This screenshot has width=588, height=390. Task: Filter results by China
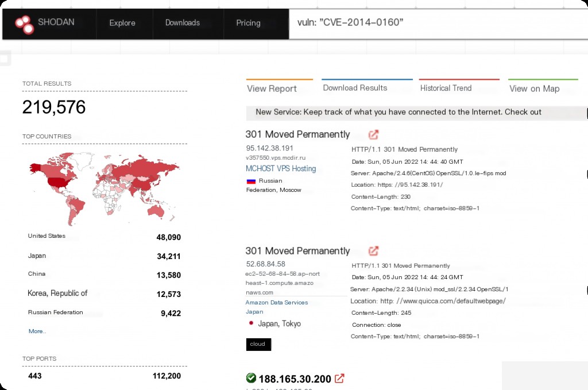coord(37,274)
